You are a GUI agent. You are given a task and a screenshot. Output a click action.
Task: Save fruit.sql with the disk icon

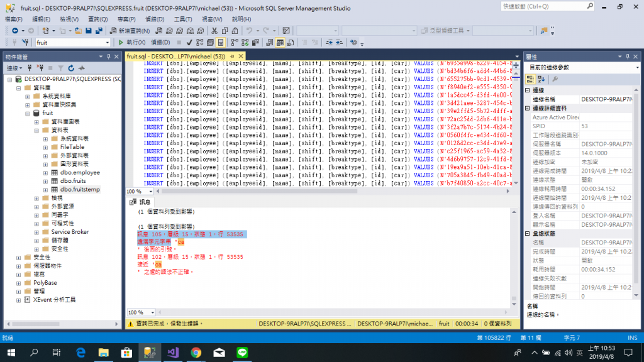coord(88,31)
